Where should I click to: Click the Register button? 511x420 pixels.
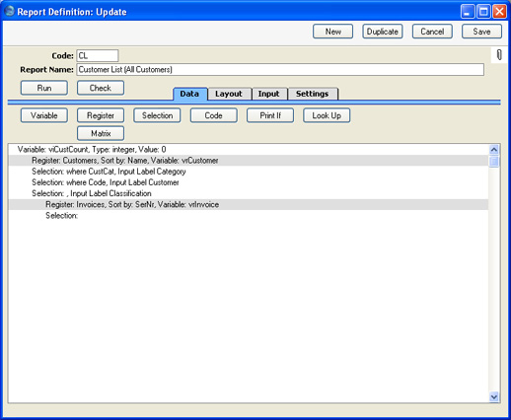[x=101, y=115]
